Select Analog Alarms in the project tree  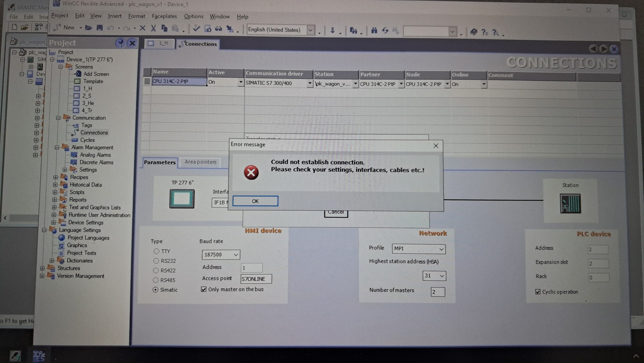pos(95,155)
